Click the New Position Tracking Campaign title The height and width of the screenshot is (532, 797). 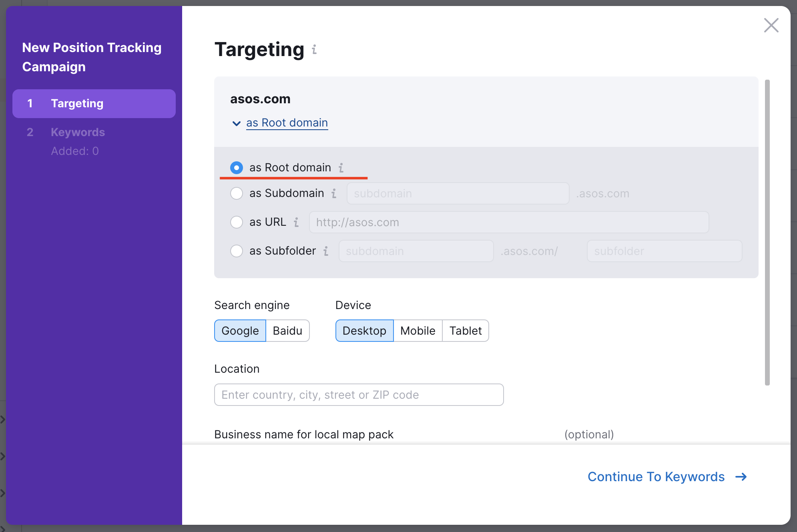(92, 57)
